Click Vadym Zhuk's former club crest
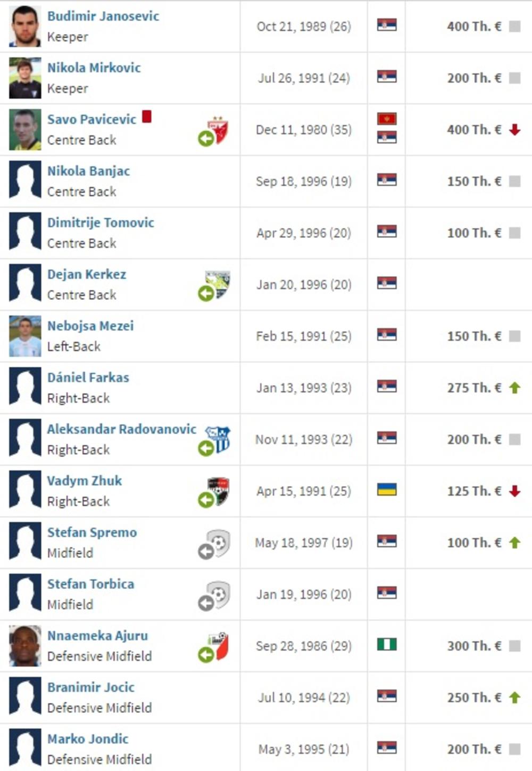This screenshot has width=532, height=771. [x=218, y=490]
